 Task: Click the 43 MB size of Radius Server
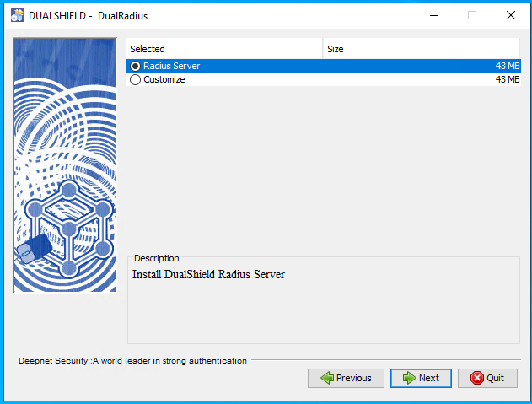[508, 66]
